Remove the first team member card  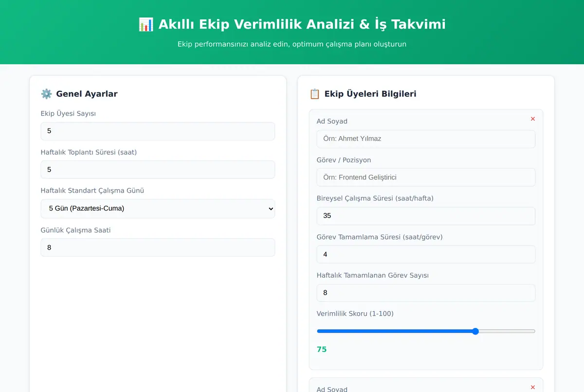click(x=533, y=119)
